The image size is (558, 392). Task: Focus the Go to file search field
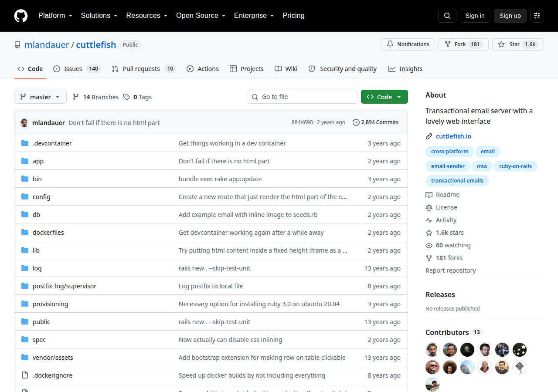click(x=303, y=97)
